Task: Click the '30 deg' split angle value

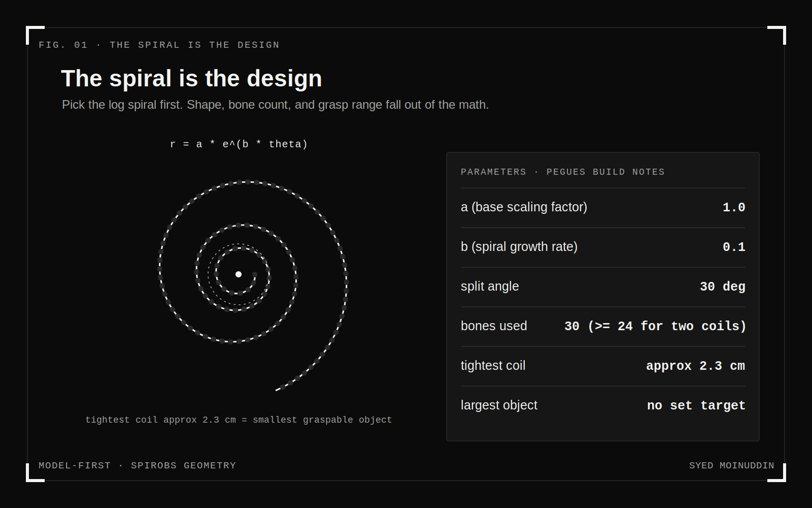Action: (723, 287)
